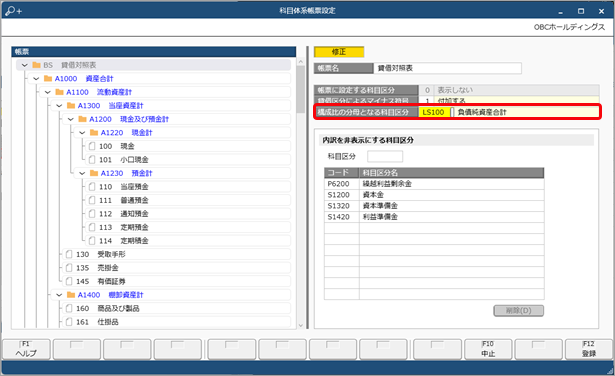Viewport: 615px width, 376px height.
Task: Collapse the A1400 棚卸資産計 node chevron
Action: [x=59, y=295]
